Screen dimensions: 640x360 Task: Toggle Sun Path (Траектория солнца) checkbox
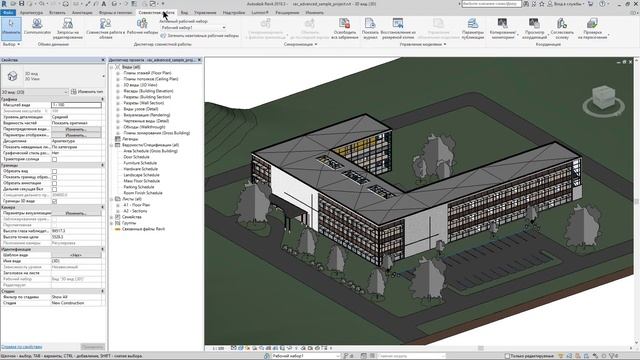[54, 159]
